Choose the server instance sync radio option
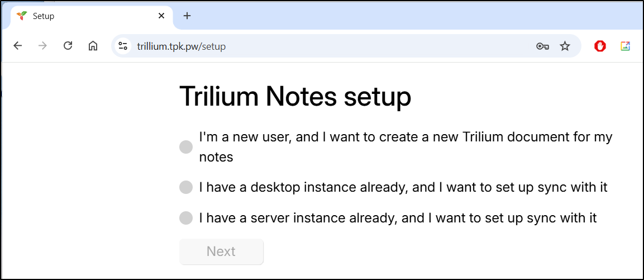Viewport: 644px width, 280px height. point(186,218)
